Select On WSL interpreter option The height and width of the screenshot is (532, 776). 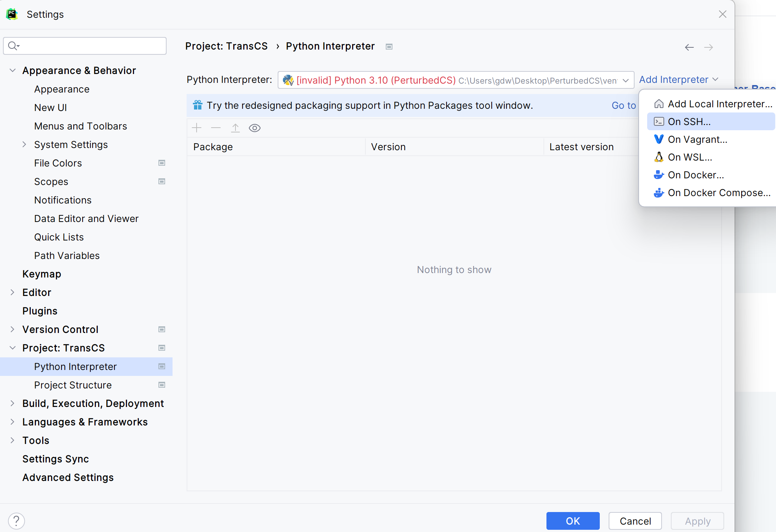[711, 157]
